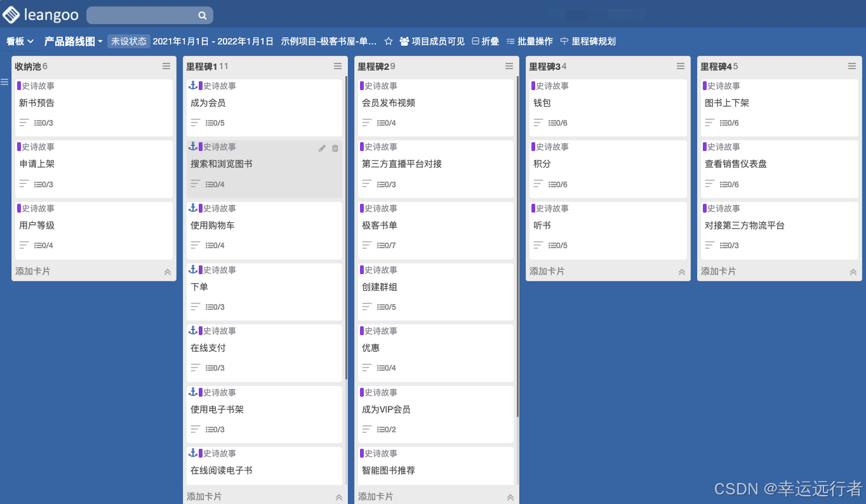Add a card to 里程碑3
The image size is (866, 504).
547,271
